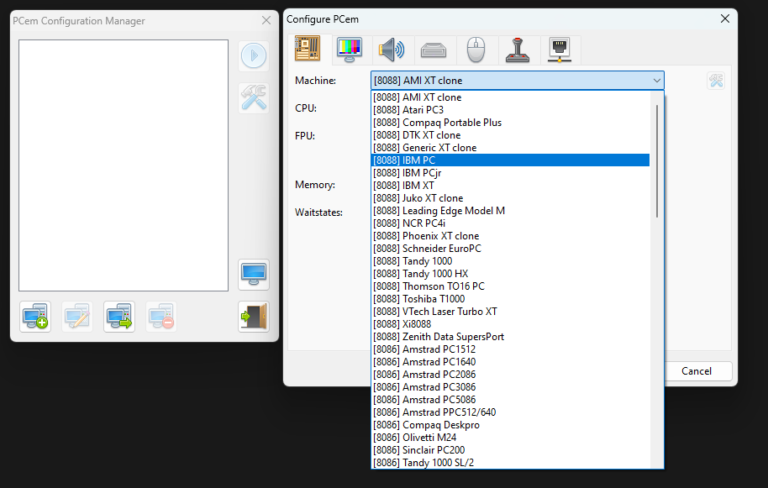The image size is (768, 488).
Task: Click the delete machine icon
Action: pos(161,317)
